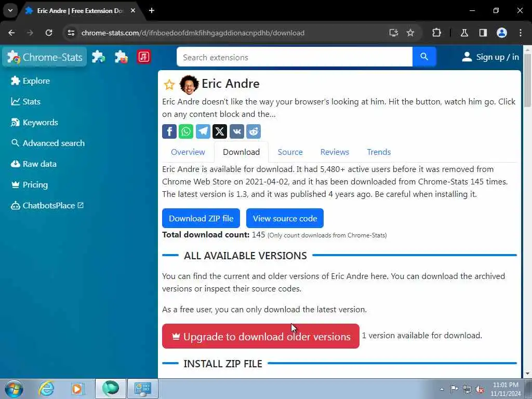The width and height of the screenshot is (532, 399).
Task: Share on VK icon
Action: (x=236, y=131)
